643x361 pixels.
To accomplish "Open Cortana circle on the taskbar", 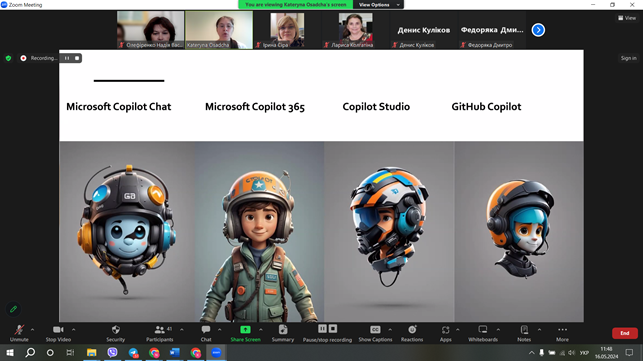I will pos(50,352).
